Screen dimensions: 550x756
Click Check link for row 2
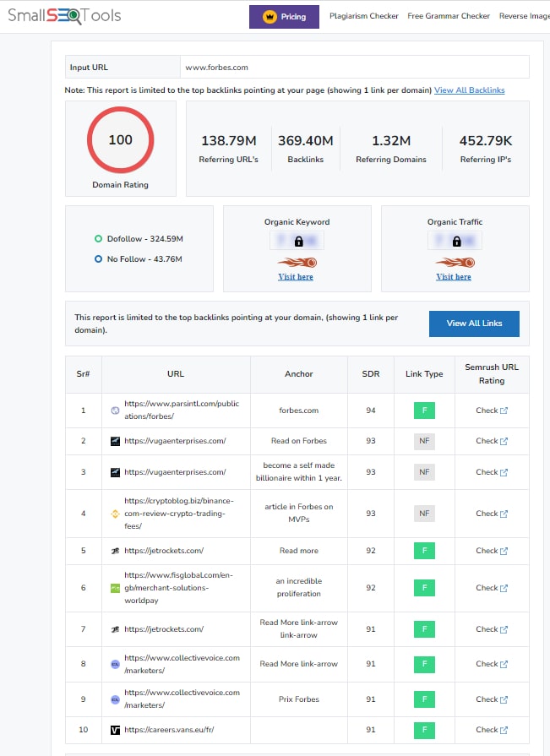[491, 441]
